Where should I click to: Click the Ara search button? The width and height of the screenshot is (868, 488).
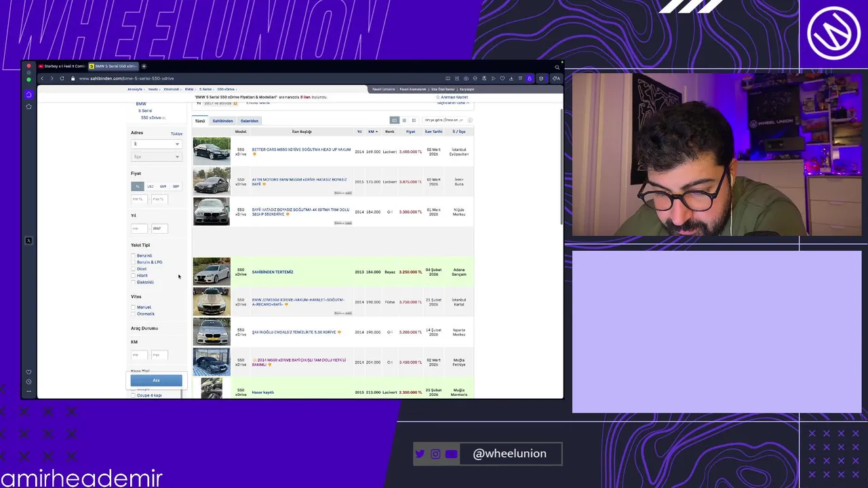pyautogui.click(x=156, y=381)
